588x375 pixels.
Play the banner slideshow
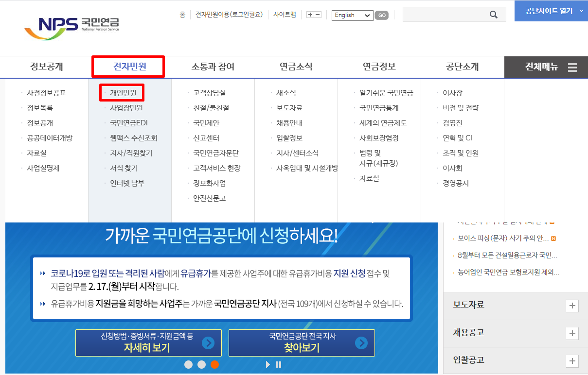tap(268, 364)
